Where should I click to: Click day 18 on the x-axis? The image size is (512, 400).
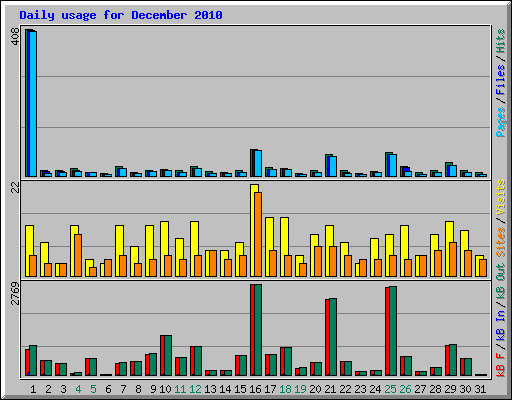(285, 389)
